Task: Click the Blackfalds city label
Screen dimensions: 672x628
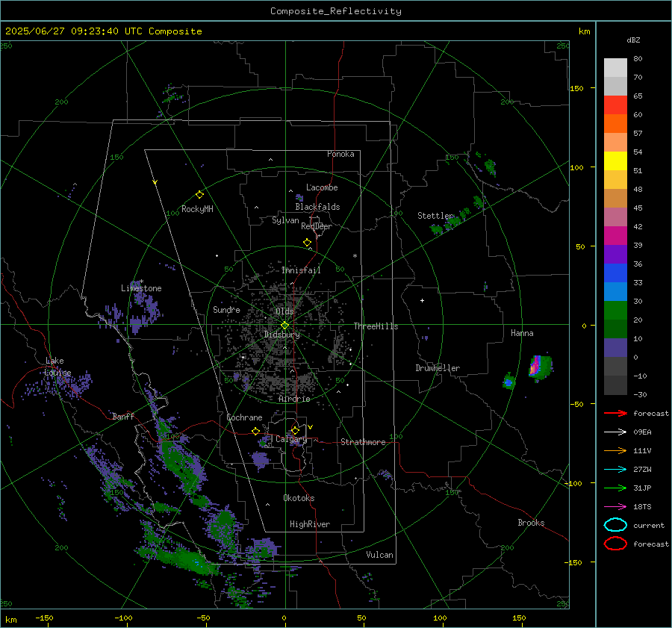Action: (317, 207)
